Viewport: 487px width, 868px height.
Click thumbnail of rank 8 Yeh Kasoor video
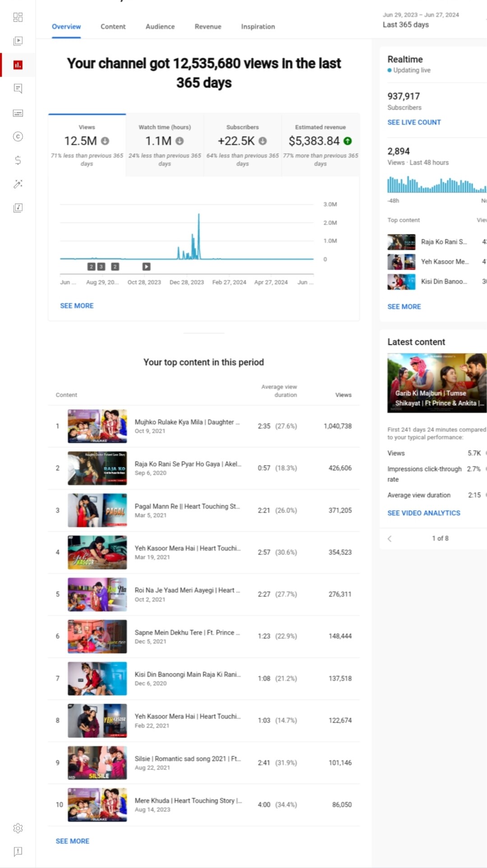coord(97,721)
